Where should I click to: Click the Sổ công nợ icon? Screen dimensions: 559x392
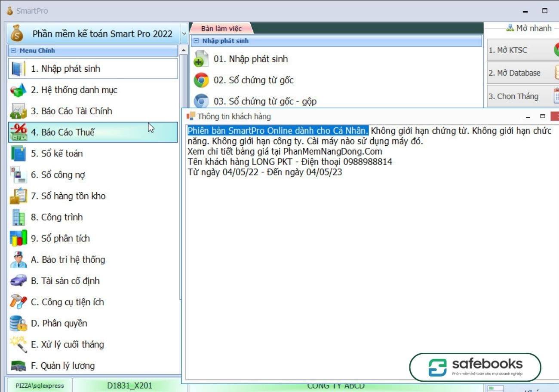[x=18, y=175]
